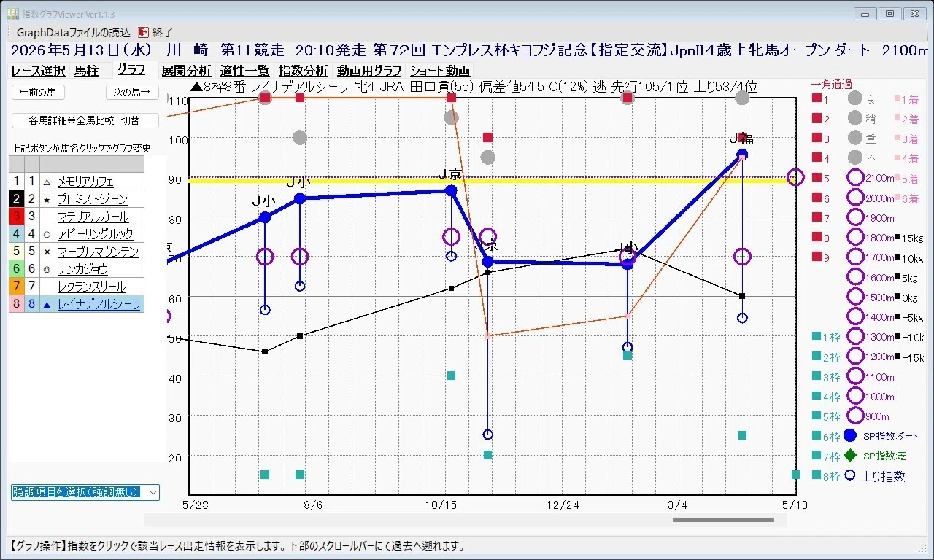The width and height of the screenshot is (934, 560).
Task: Click the green SP指数:芝 legend diamond
Action: 849,456
